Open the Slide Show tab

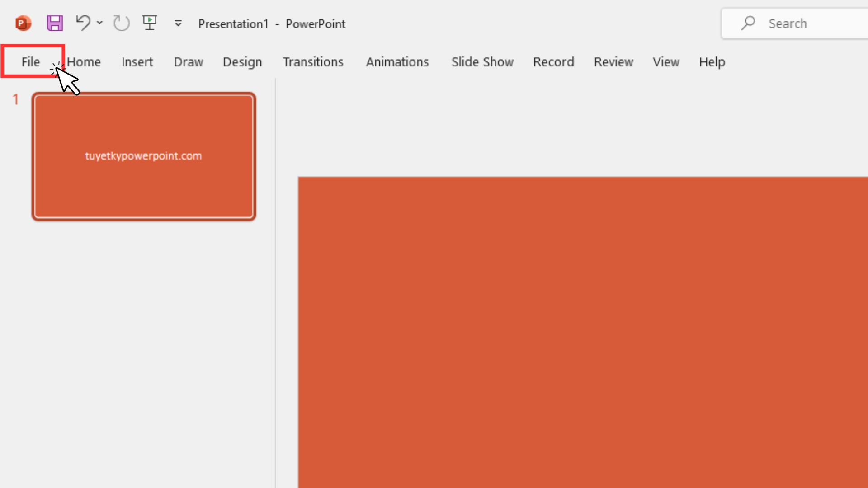(x=482, y=62)
